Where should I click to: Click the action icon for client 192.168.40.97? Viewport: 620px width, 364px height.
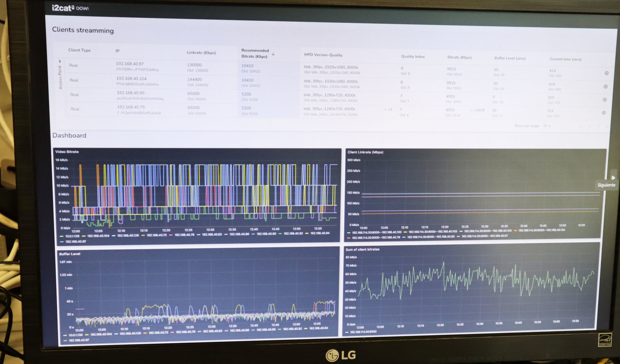point(606,73)
